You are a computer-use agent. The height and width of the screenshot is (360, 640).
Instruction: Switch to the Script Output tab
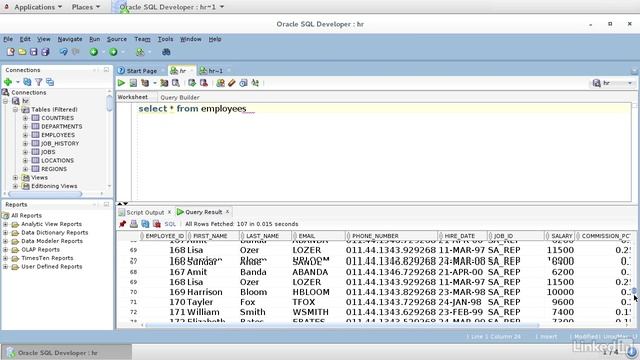tap(145, 212)
